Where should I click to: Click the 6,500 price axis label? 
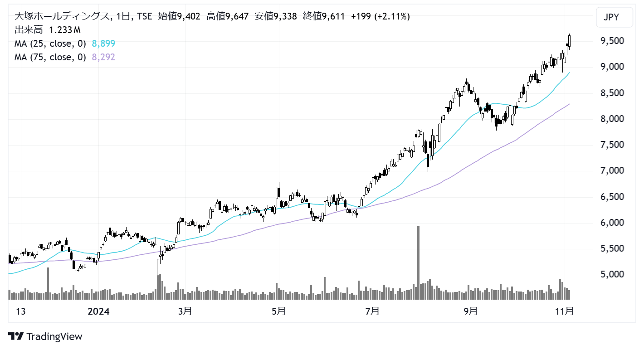click(612, 197)
